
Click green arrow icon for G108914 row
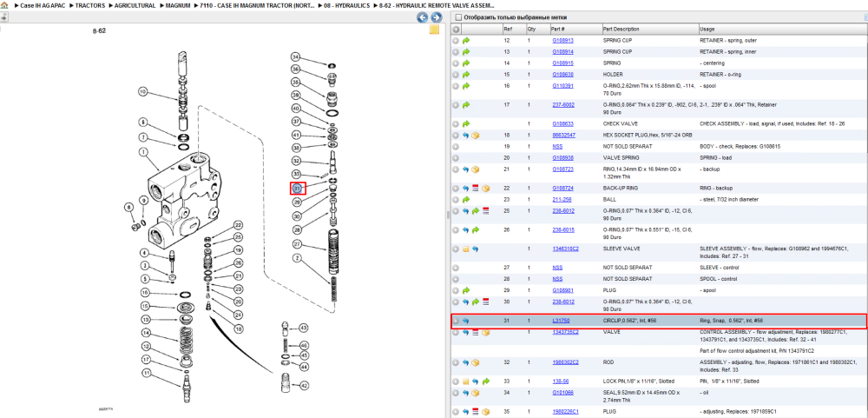[466, 51]
